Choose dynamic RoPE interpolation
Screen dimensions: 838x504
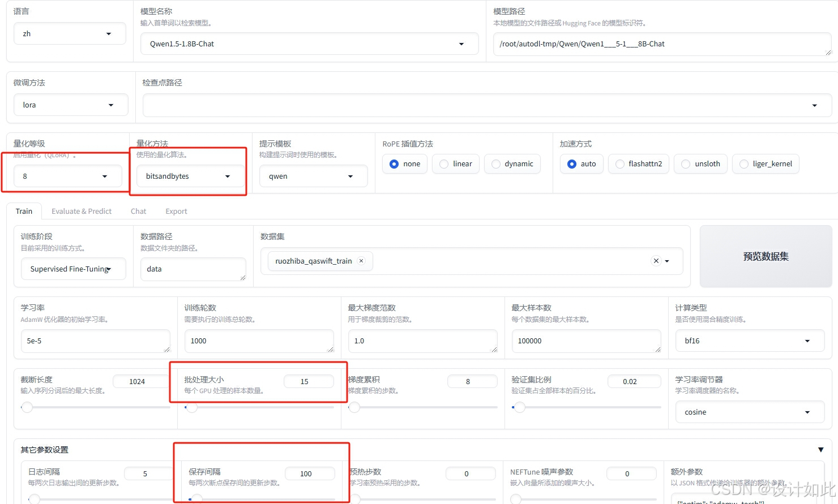(x=512, y=164)
